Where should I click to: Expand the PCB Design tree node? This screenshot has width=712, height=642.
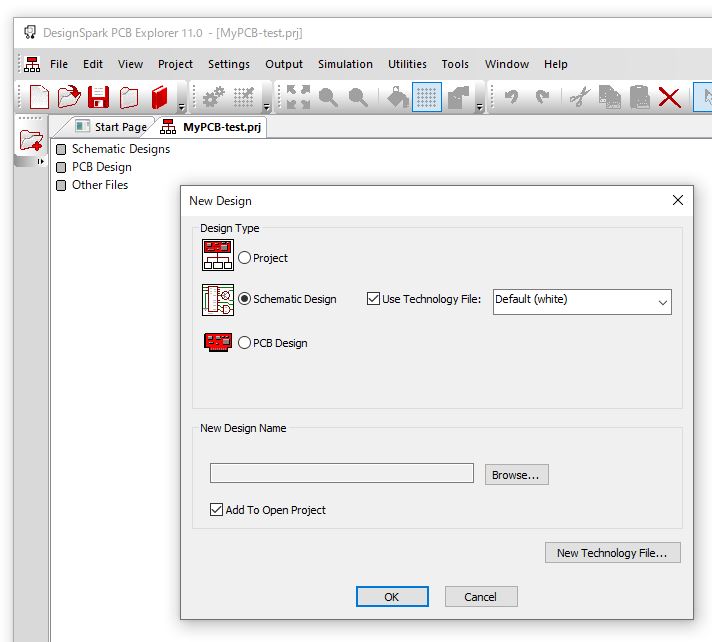[62, 168]
